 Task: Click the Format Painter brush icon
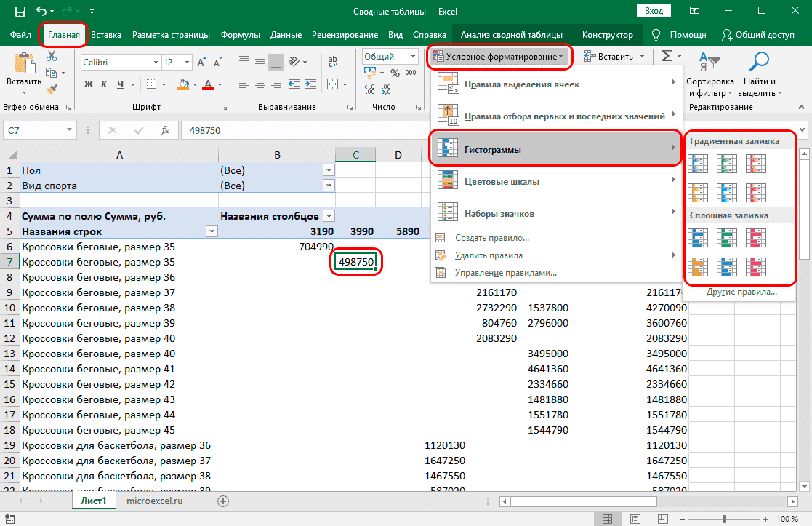pyautogui.click(x=52, y=88)
